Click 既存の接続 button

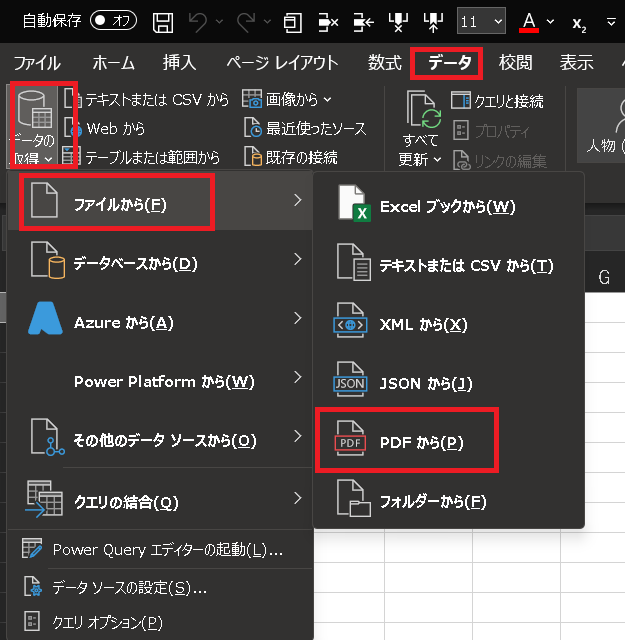coord(291,157)
